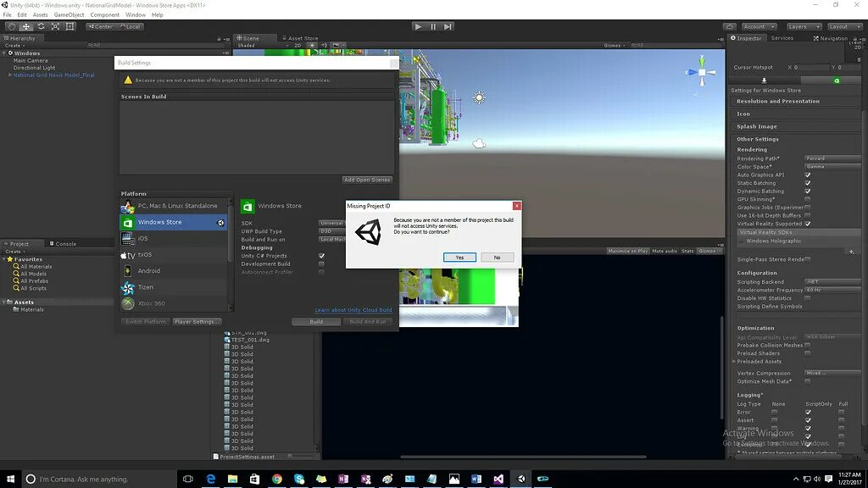Screen dimensions: 868x488
Task: Open the File menu
Action: point(7,15)
